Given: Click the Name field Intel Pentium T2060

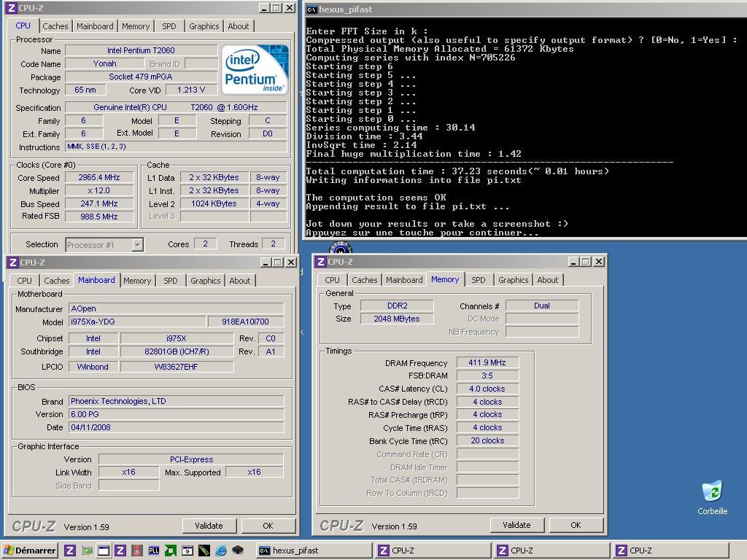Looking at the screenshot, I should pyautogui.click(x=141, y=50).
